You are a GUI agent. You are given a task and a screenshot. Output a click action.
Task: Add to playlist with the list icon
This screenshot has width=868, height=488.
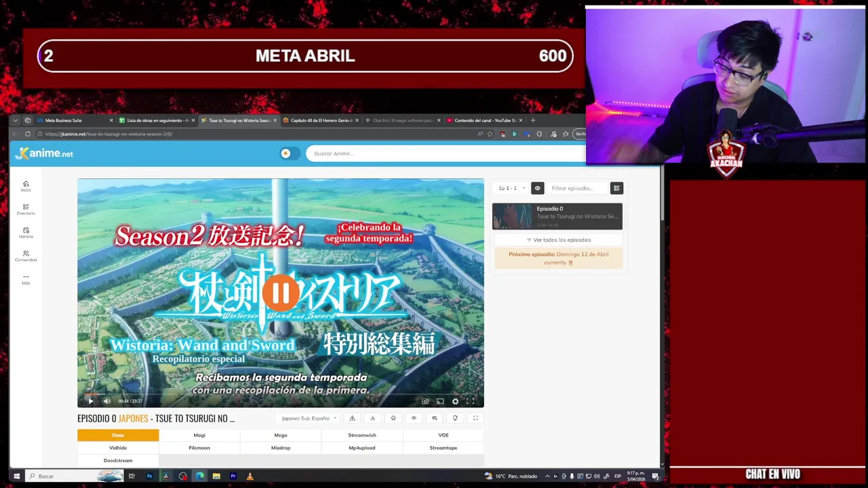[x=434, y=418]
